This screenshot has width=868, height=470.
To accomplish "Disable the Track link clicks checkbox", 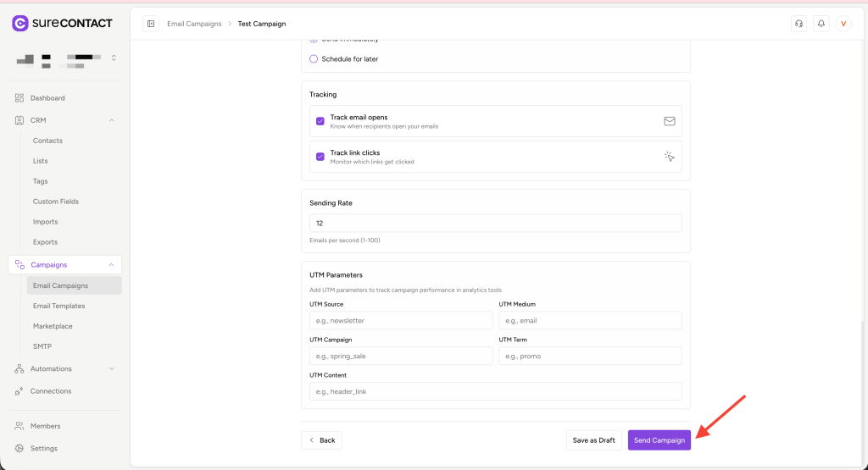I will click(320, 157).
